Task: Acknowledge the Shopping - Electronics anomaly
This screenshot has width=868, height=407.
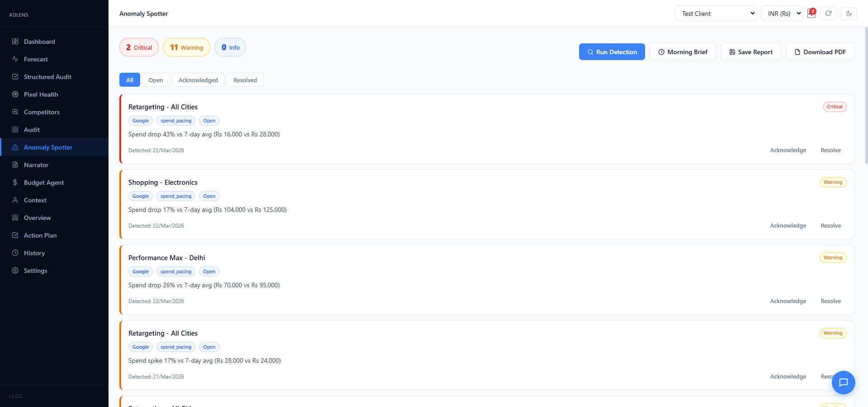Action: click(x=788, y=226)
